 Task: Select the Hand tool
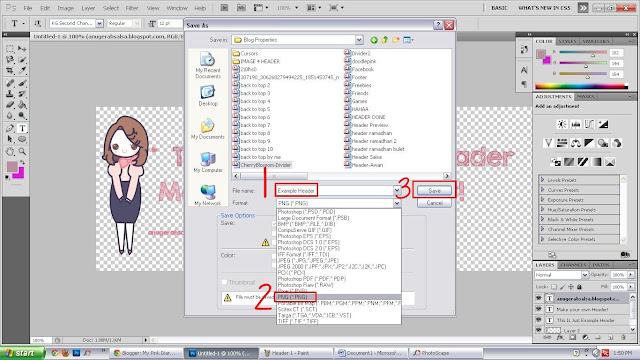point(10,151)
